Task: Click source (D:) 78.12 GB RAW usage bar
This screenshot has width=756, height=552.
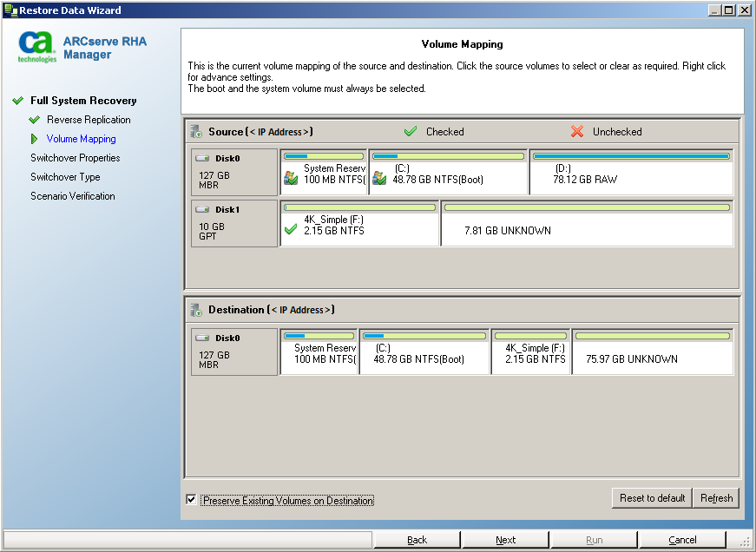Action: (631, 156)
